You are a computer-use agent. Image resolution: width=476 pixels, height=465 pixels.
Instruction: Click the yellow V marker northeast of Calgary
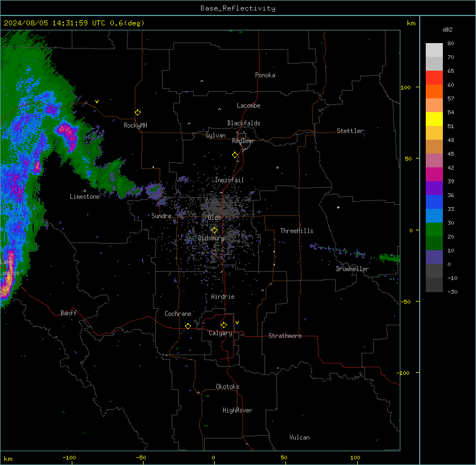click(237, 323)
